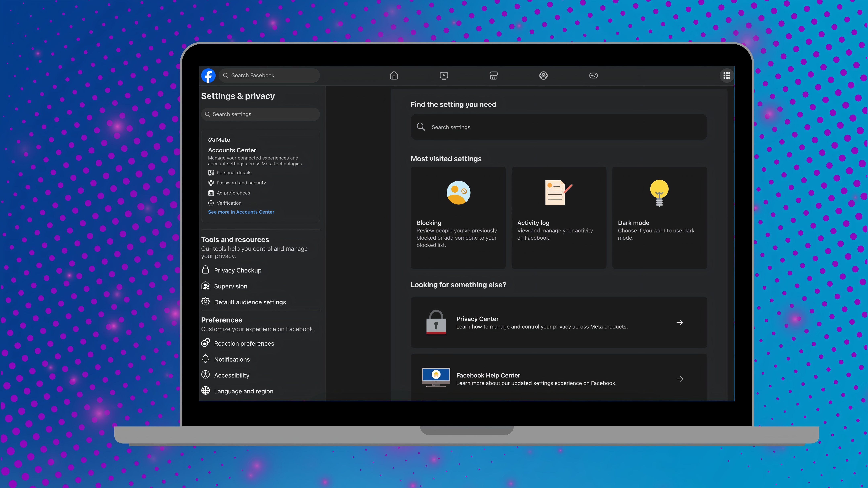Select Notifications menu item
The width and height of the screenshot is (868, 488).
(225, 359)
